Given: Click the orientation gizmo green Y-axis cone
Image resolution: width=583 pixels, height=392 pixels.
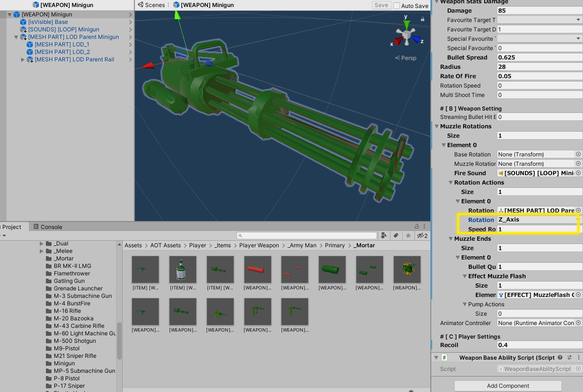Looking at the screenshot, I should coord(407,24).
